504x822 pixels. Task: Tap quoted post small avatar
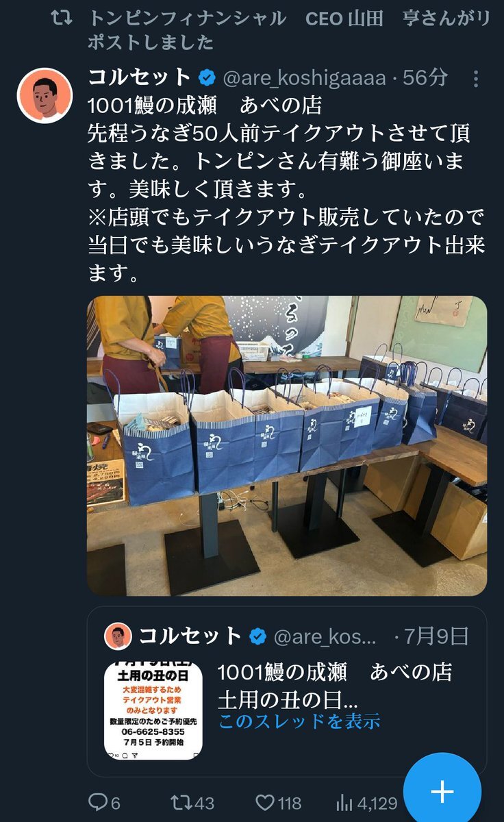(x=118, y=636)
